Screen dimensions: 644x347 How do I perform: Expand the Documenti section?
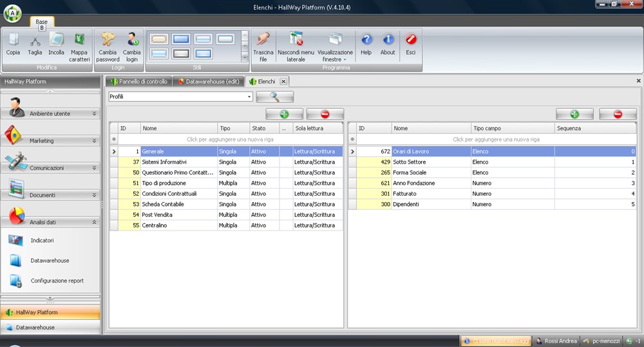click(x=50, y=194)
